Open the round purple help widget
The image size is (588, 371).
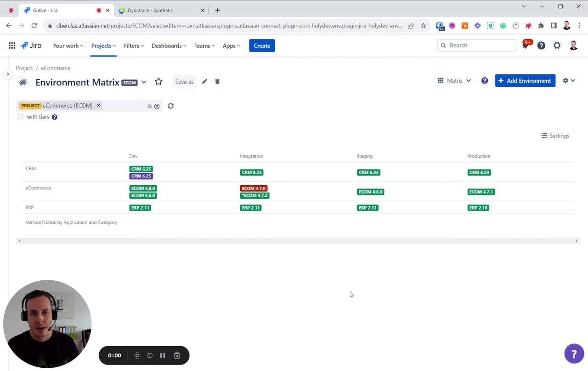point(574,354)
